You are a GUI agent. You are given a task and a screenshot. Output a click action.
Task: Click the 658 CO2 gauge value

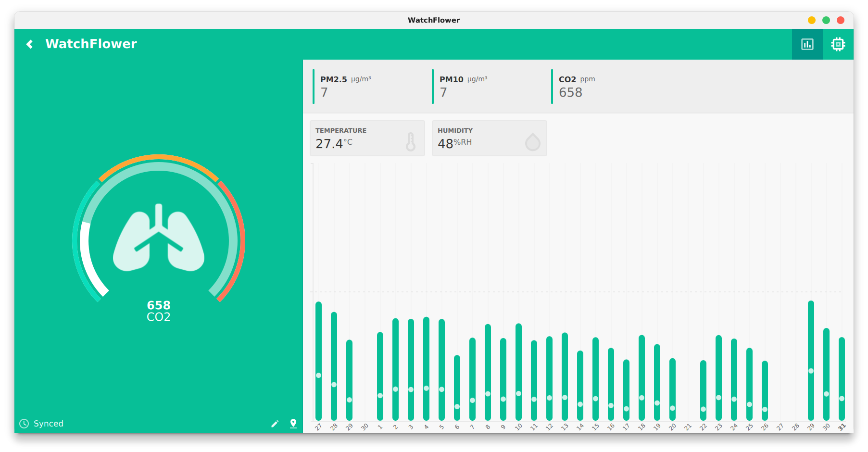click(159, 311)
